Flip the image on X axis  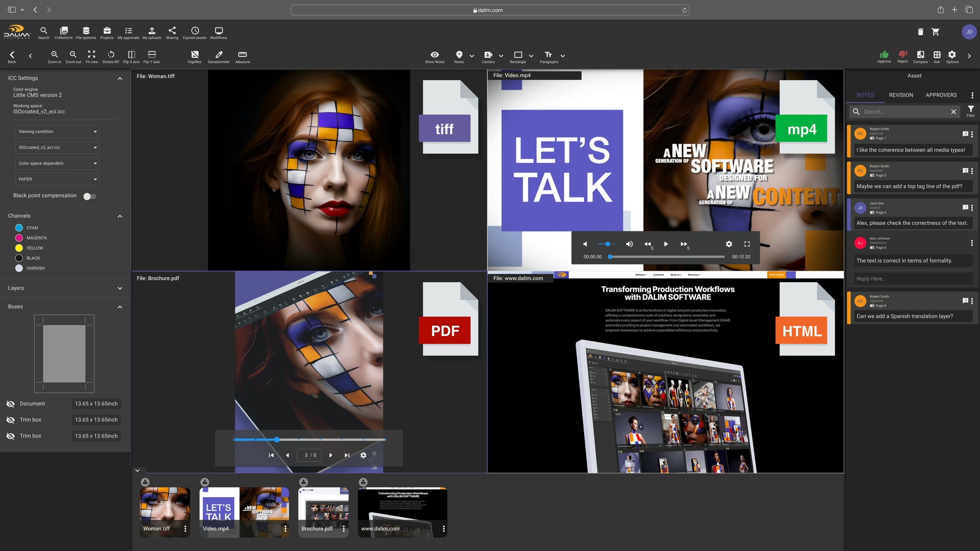tap(131, 57)
